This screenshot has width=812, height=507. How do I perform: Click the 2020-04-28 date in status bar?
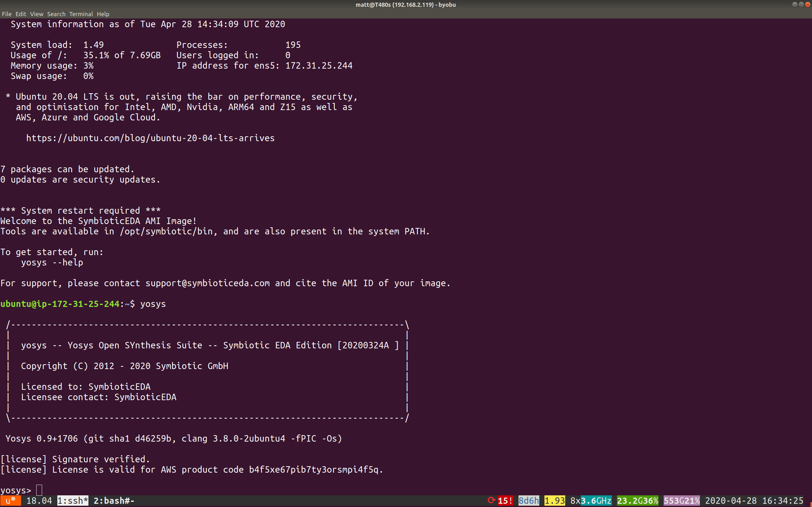[731, 501]
